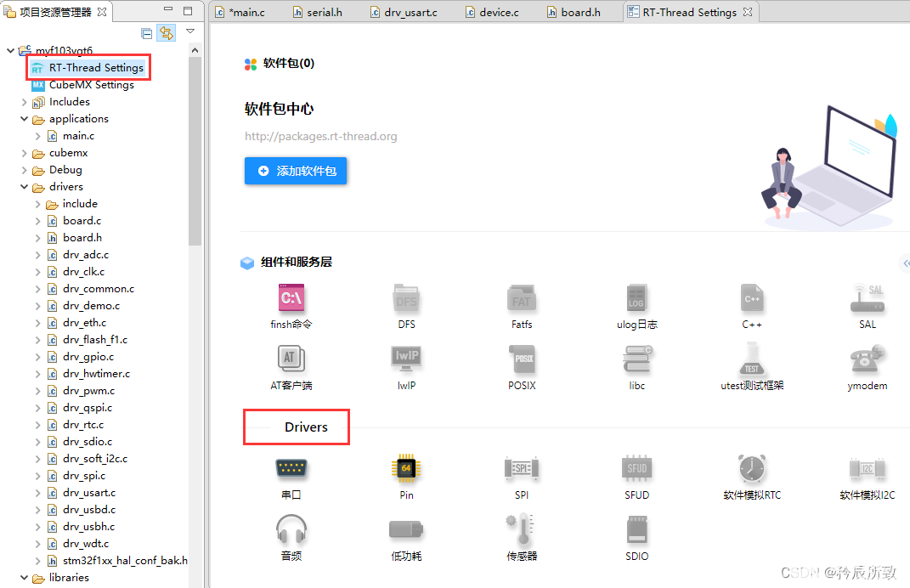Collapse the myf103vgt6 project node

[x=10, y=50]
